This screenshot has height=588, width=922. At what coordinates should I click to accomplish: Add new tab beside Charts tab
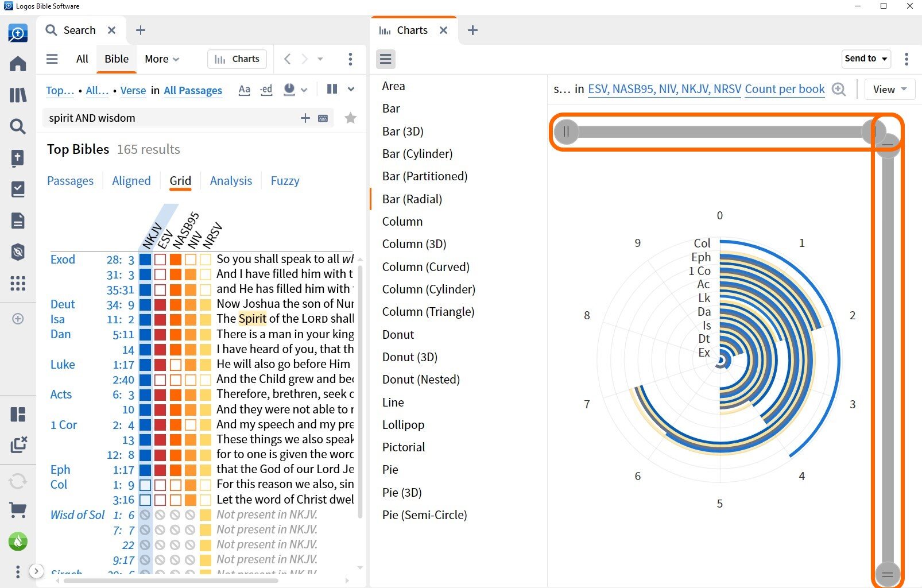(x=472, y=30)
